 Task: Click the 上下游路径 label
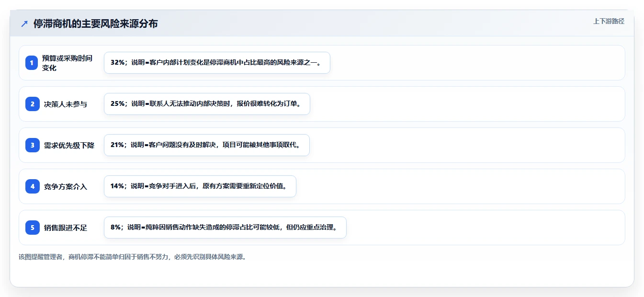(609, 21)
